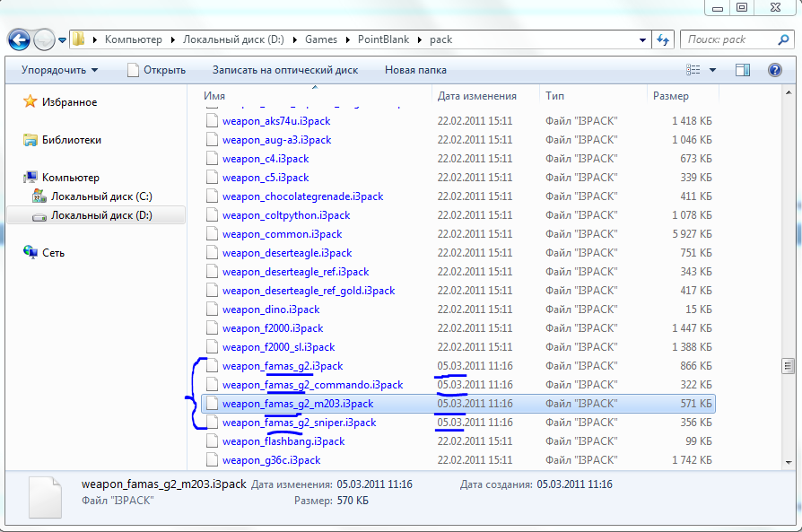Create a folder with Новая папка
The height and width of the screenshot is (532, 802).
click(415, 70)
